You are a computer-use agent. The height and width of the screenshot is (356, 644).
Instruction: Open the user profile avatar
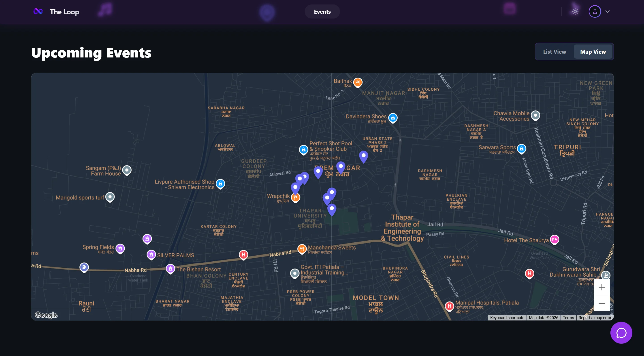pyautogui.click(x=595, y=11)
